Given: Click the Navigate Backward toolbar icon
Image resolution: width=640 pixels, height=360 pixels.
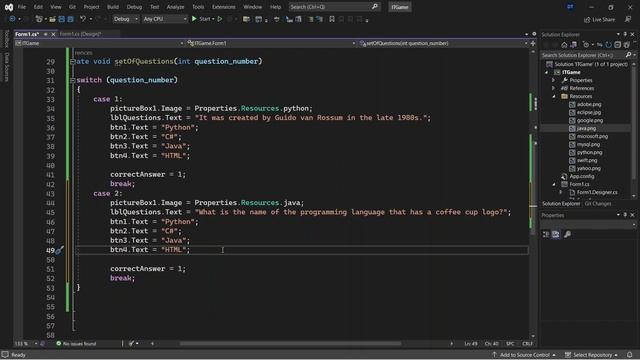Looking at the screenshot, I should pyautogui.click(x=12, y=19).
